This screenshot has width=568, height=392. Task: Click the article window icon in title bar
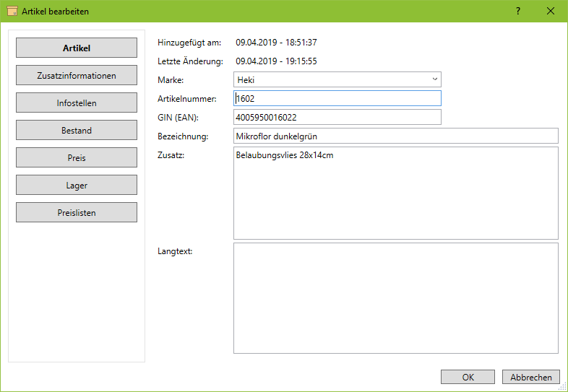coord(12,11)
